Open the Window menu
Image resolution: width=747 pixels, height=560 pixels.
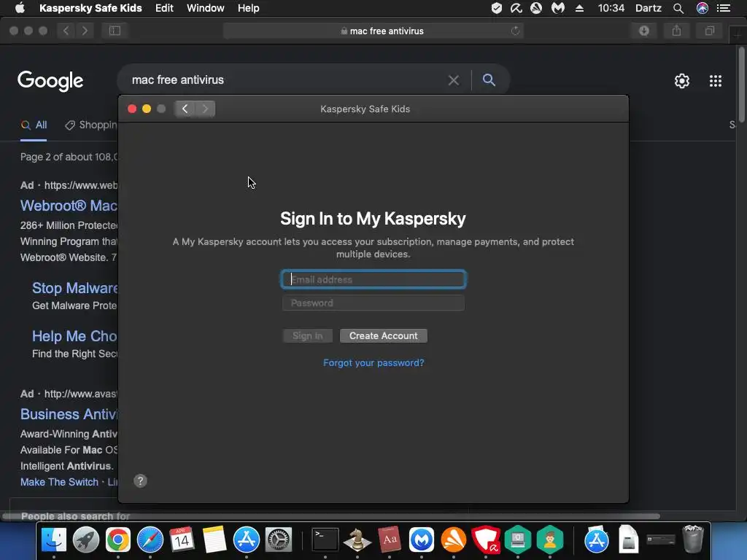click(x=205, y=8)
